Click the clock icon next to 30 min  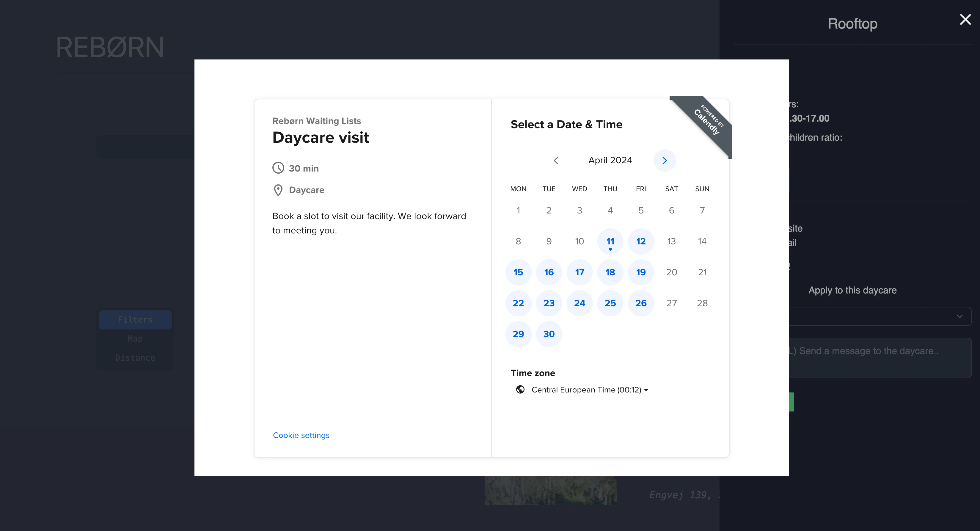pyautogui.click(x=278, y=168)
